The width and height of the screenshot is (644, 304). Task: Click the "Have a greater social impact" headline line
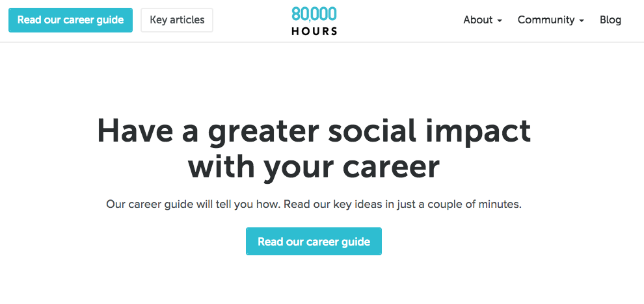pyautogui.click(x=314, y=131)
